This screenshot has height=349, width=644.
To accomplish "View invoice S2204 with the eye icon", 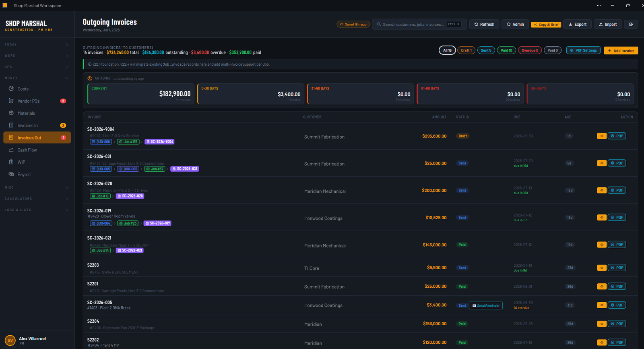I will click(602, 324).
